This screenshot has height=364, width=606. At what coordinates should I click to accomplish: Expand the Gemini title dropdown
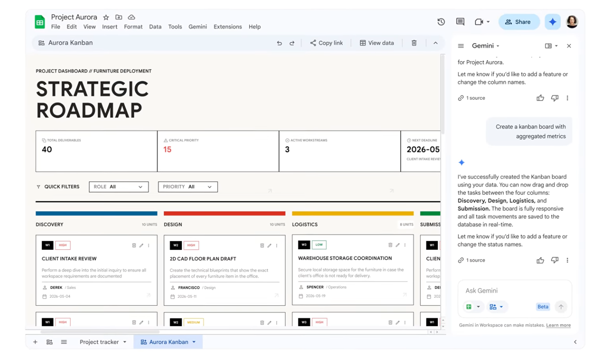pos(498,46)
